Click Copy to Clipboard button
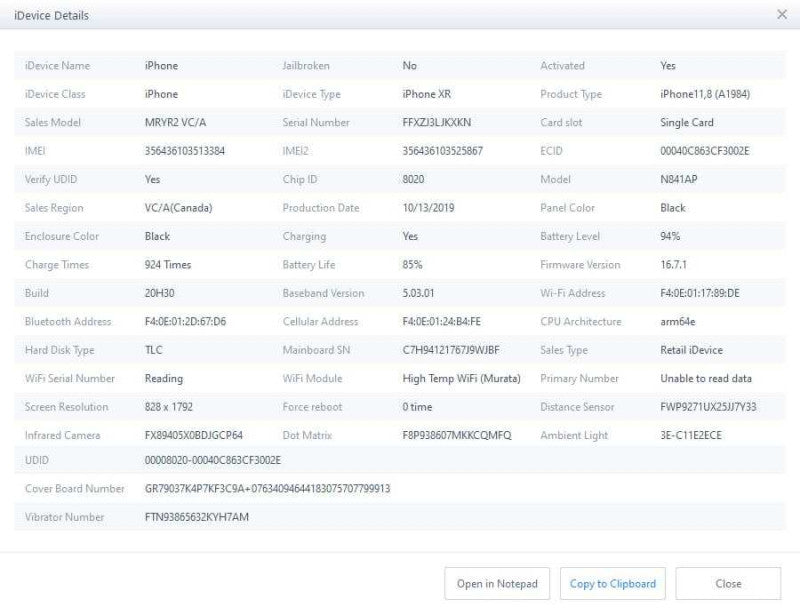 pyautogui.click(x=613, y=583)
